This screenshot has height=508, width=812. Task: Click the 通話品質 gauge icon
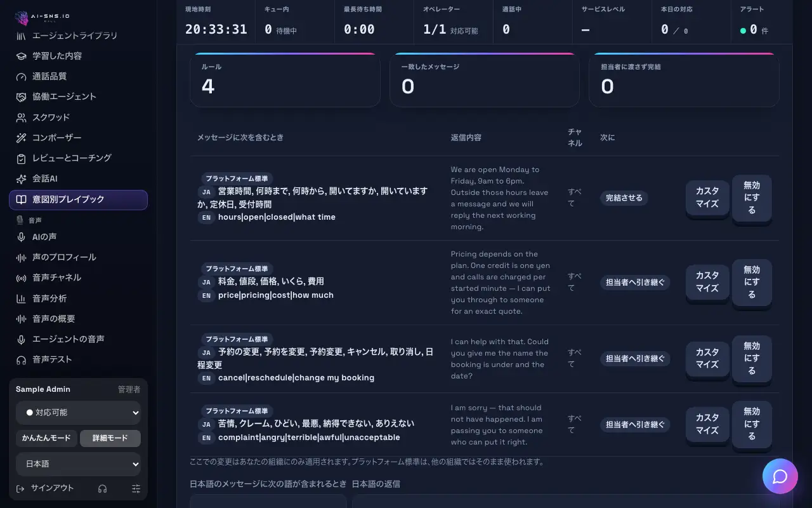pos(21,76)
